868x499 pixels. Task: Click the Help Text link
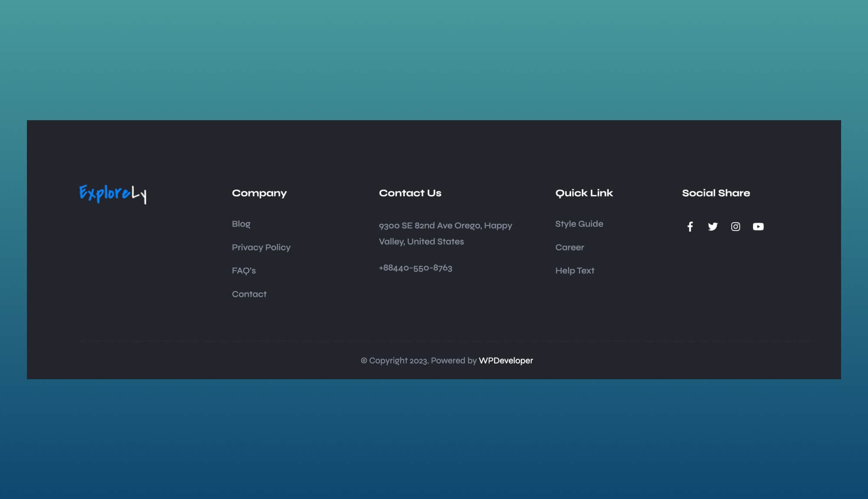pyautogui.click(x=575, y=271)
